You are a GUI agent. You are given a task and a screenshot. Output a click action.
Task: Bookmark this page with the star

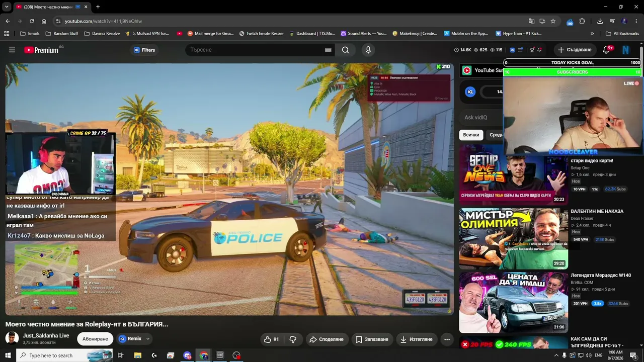tap(553, 21)
